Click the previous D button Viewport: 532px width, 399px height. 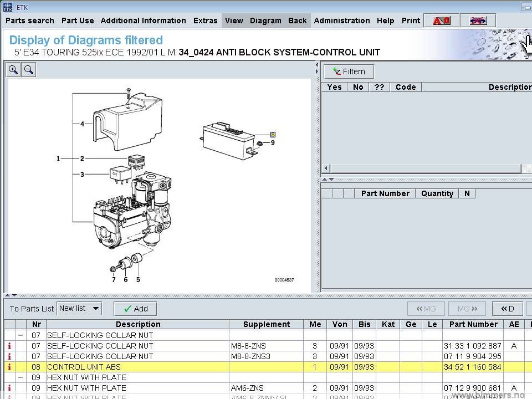508,309
